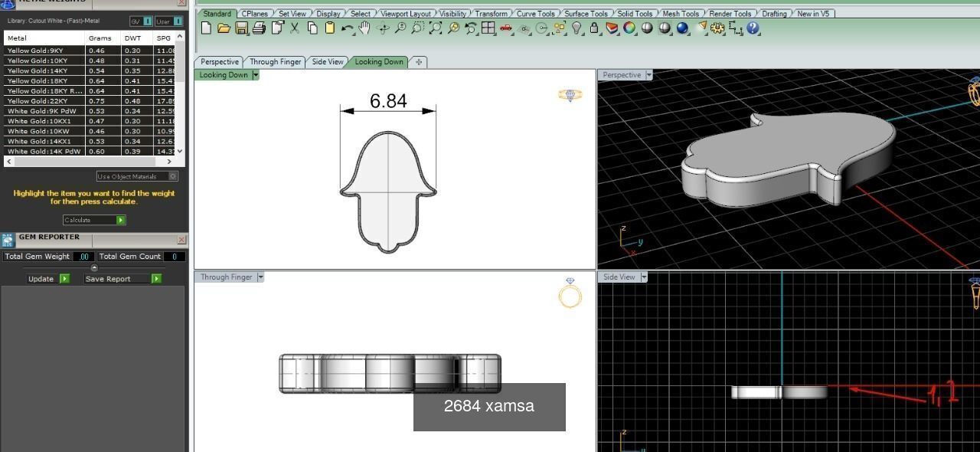
Task: Open the Through Finger viewport title dropdown arrow
Action: click(x=260, y=277)
